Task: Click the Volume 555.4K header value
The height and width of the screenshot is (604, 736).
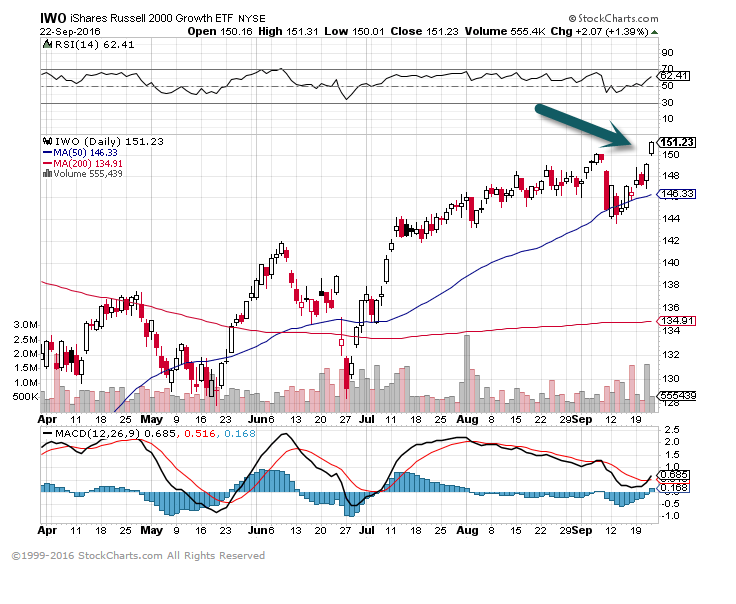Action: tap(505, 31)
